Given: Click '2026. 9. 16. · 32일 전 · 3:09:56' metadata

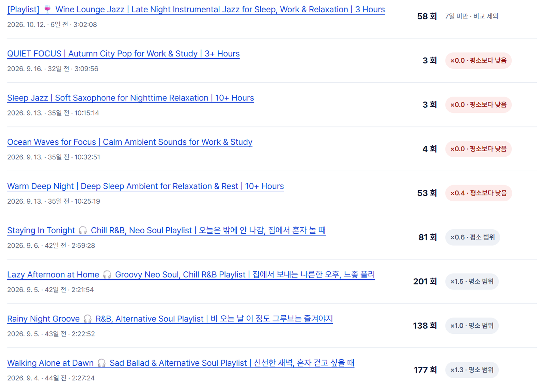Looking at the screenshot, I should pos(53,69).
